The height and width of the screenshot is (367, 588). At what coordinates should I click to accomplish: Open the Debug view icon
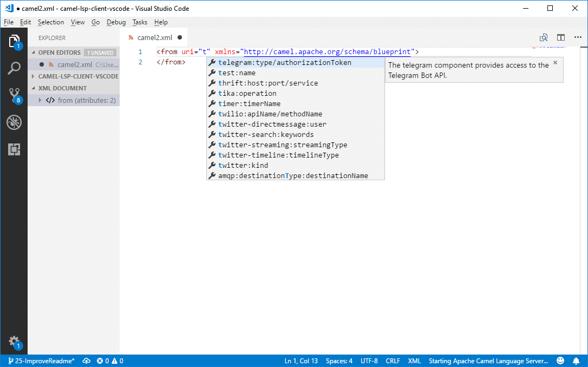tap(14, 122)
